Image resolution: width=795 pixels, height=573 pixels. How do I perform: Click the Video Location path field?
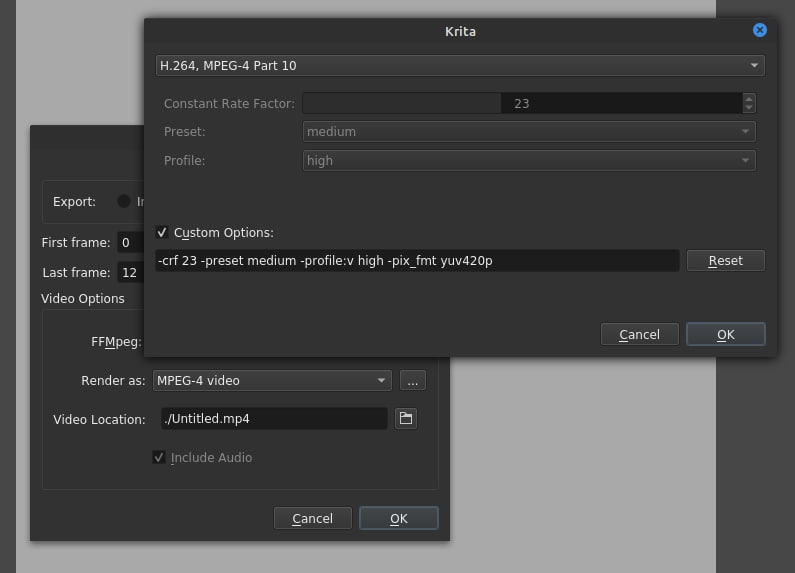click(x=274, y=419)
